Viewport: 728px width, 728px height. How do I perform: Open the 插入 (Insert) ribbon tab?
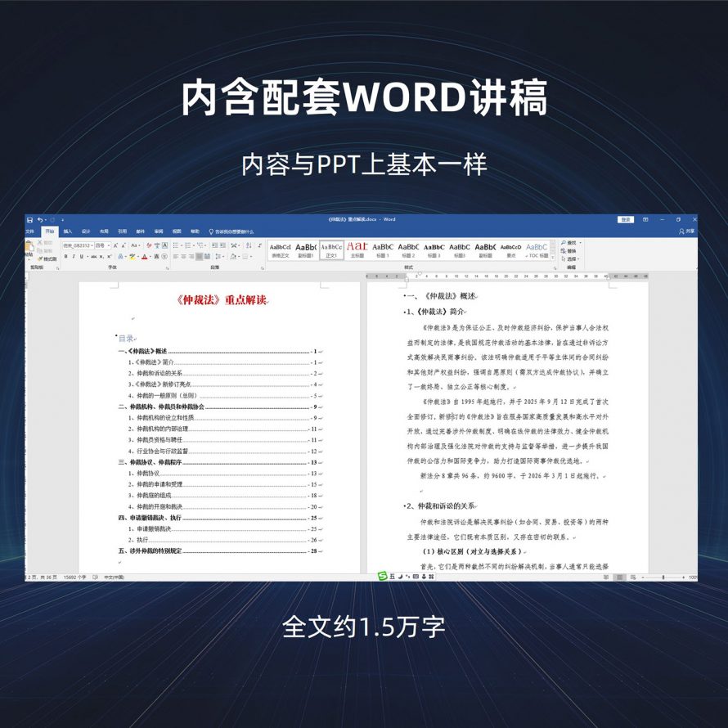pos(68,231)
